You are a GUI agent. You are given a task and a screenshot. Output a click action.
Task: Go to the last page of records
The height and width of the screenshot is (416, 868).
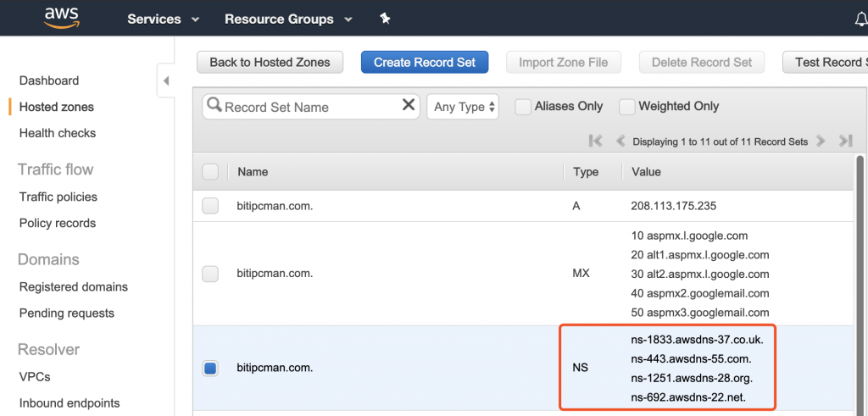845,141
